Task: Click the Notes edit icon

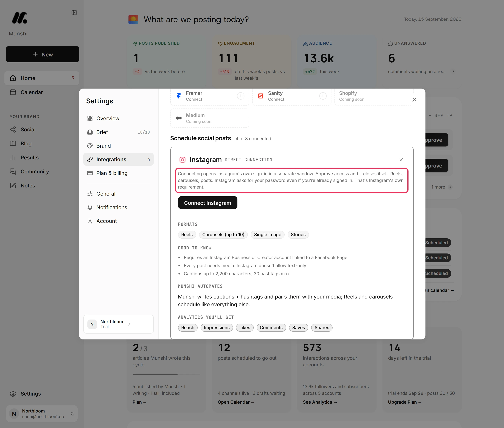Action: [13, 186]
